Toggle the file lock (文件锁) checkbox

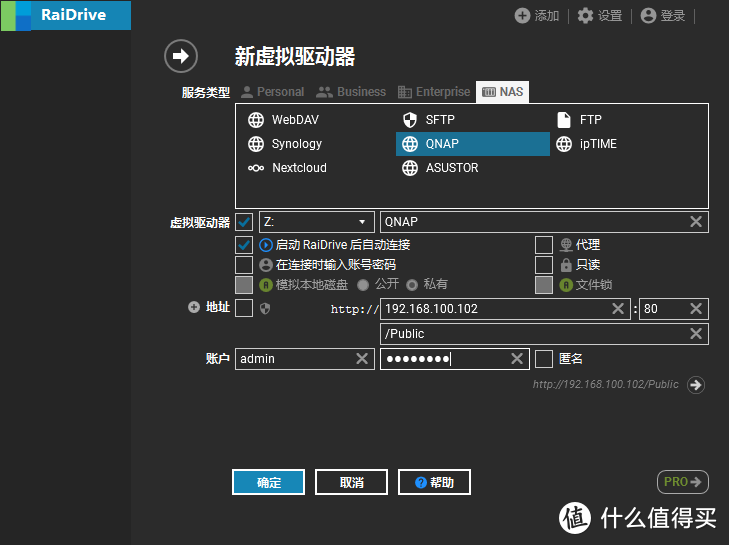click(544, 285)
